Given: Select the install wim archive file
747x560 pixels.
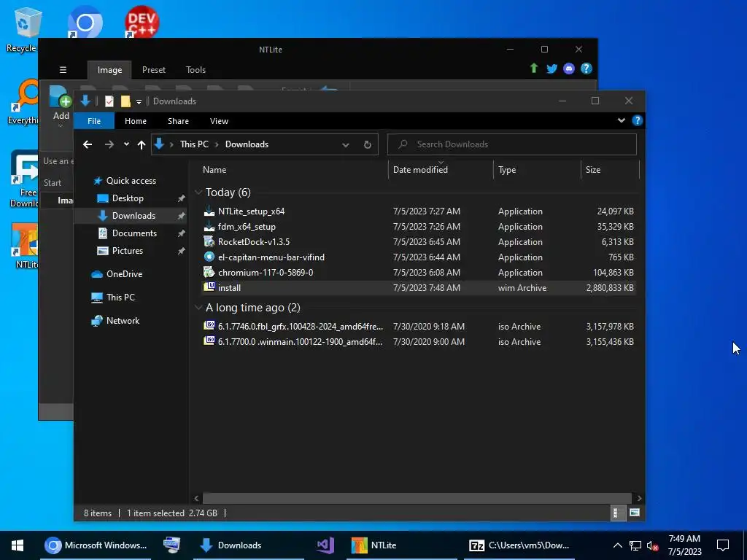Looking at the screenshot, I should (418, 287).
